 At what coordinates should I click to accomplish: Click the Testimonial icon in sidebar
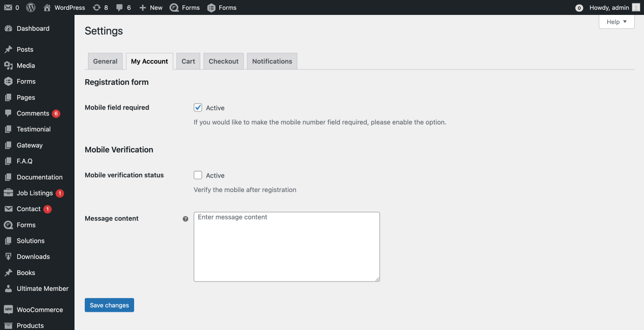8,129
